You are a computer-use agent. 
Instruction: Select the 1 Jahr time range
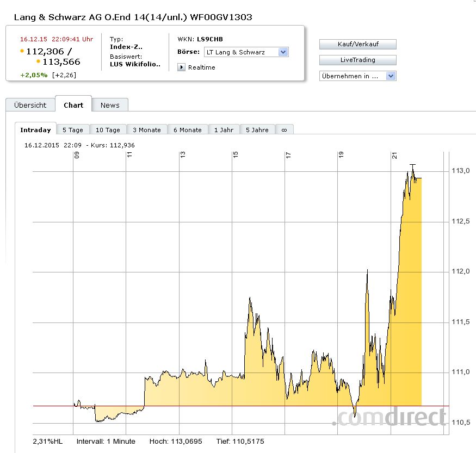(x=224, y=130)
